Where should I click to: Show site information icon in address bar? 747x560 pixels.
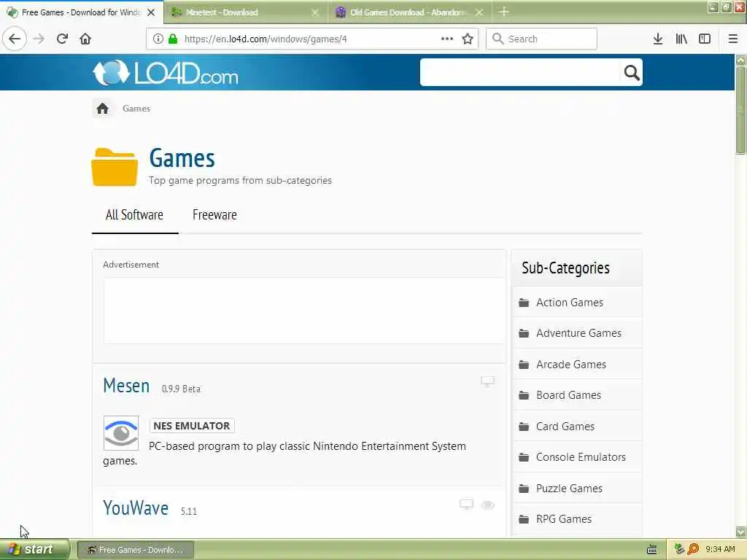click(x=158, y=39)
